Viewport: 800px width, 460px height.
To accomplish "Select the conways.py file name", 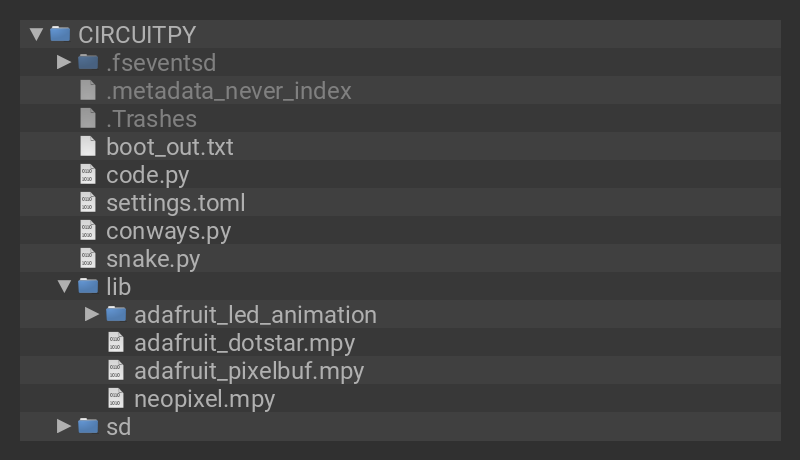I will coord(168,231).
